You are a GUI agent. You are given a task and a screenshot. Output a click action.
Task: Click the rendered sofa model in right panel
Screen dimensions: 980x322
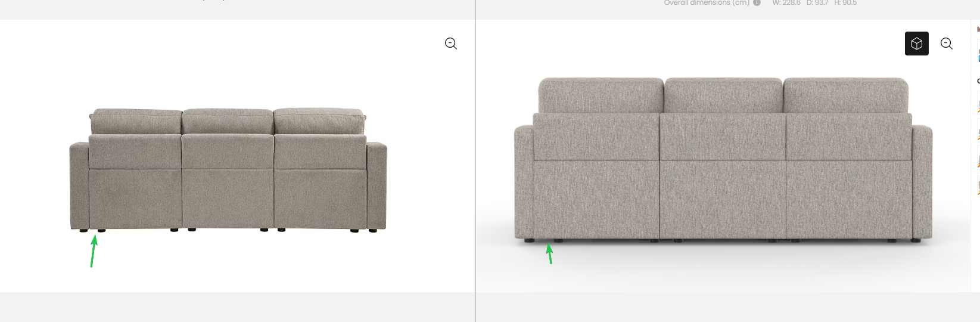coord(723,160)
